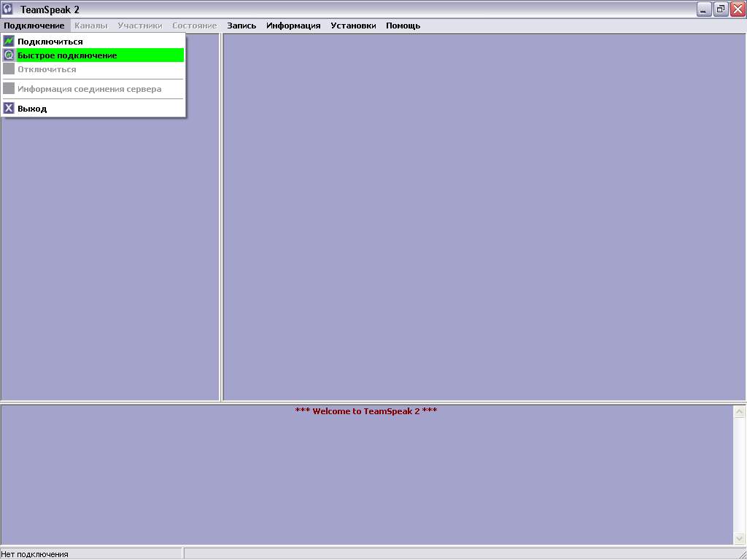This screenshot has height=560, width=747.
Task: Click the Welcome to TeamSpeak 2 message
Action: [366, 411]
